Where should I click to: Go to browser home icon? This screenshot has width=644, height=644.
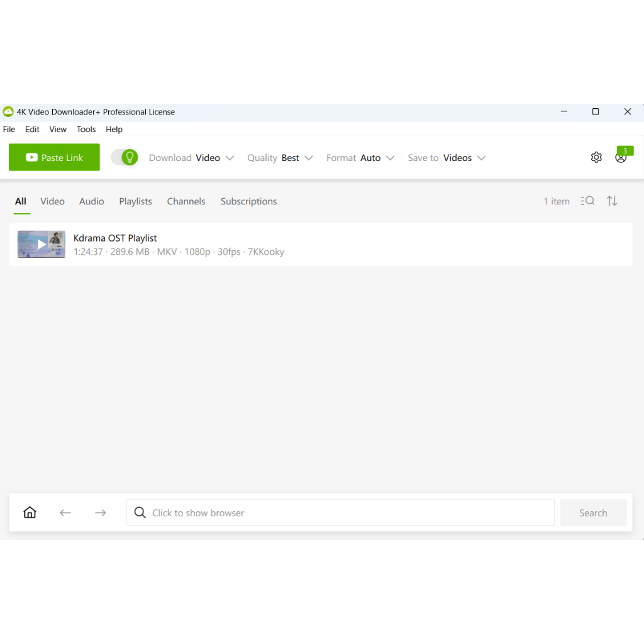click(x=30, y=512)
